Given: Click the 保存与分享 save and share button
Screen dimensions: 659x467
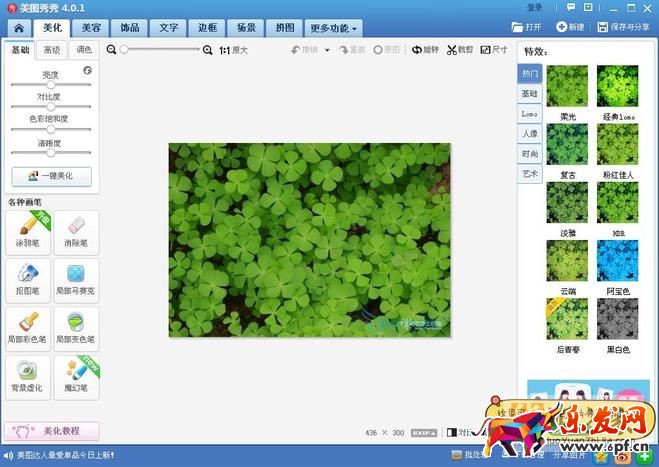Looking at the screenshot, I should pos(622,27).
